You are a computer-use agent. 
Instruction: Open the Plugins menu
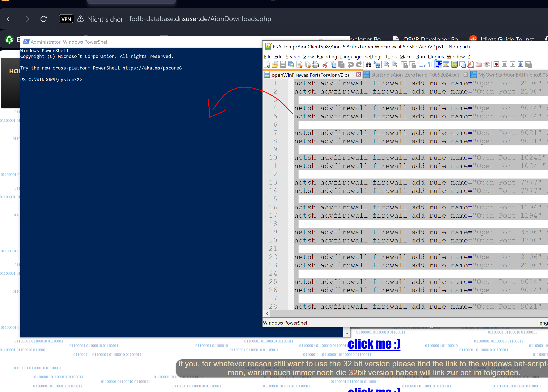[x=435, y=57]
